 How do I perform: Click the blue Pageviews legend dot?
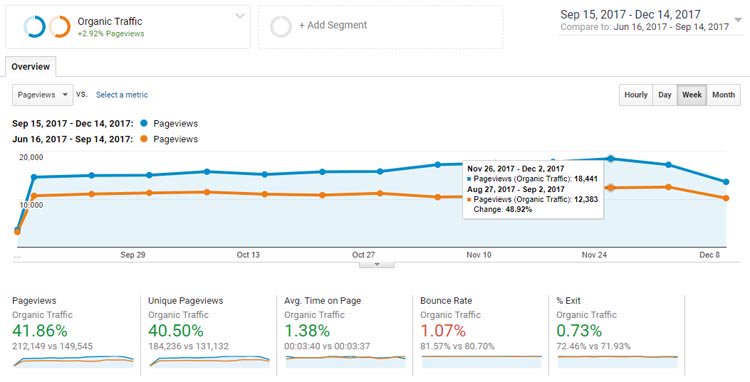144,123
